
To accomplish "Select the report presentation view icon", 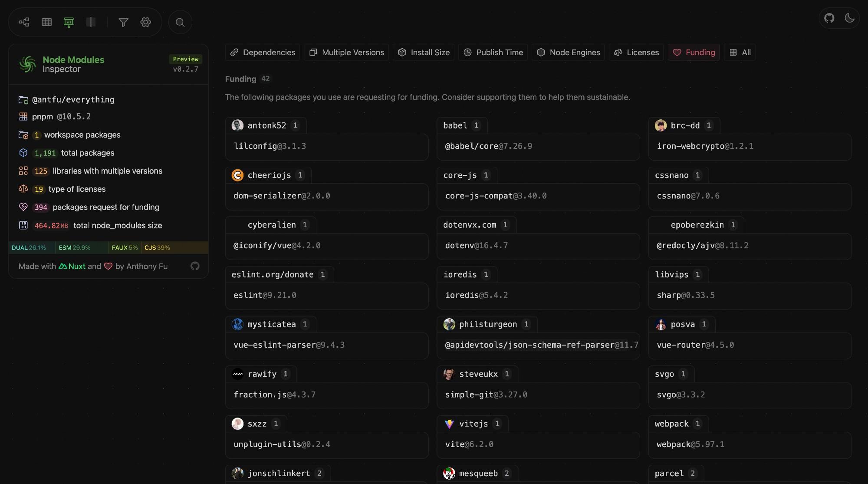I will [69, 22].
